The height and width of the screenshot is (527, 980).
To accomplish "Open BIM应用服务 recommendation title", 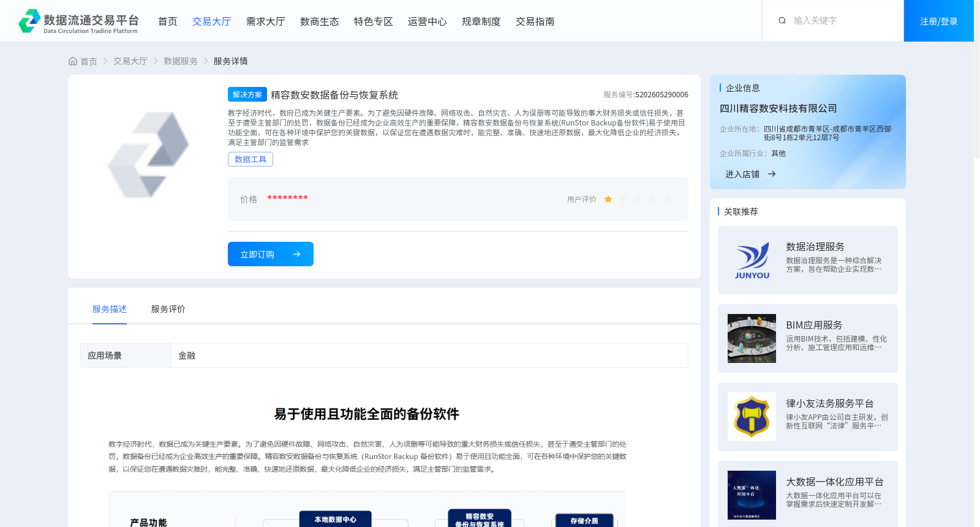I will tap(814, 325).
